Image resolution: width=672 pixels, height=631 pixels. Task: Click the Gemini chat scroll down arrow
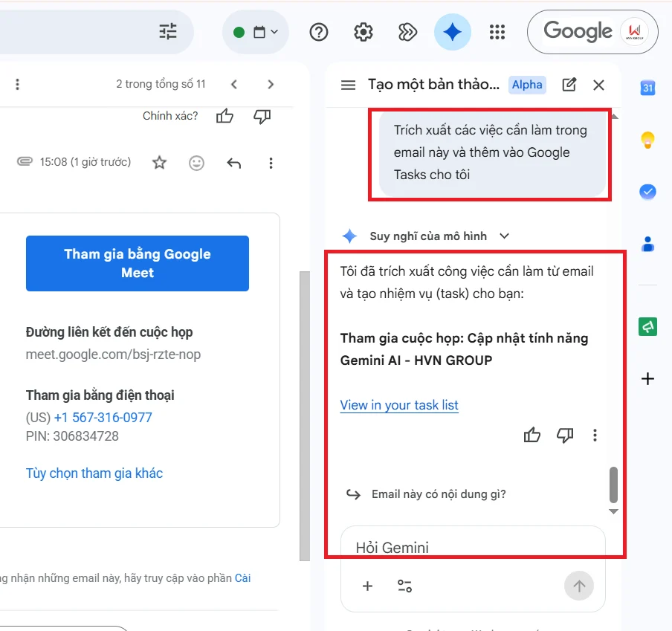click(613, 511)
